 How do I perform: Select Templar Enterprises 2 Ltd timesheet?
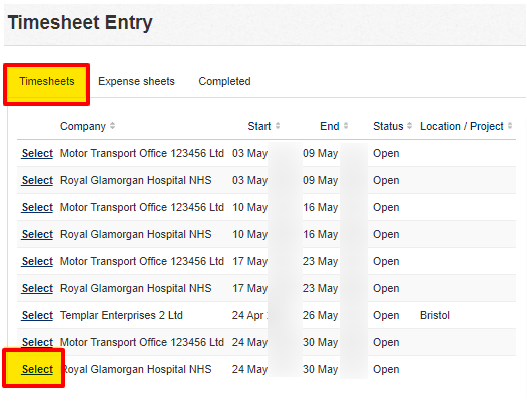37,316
